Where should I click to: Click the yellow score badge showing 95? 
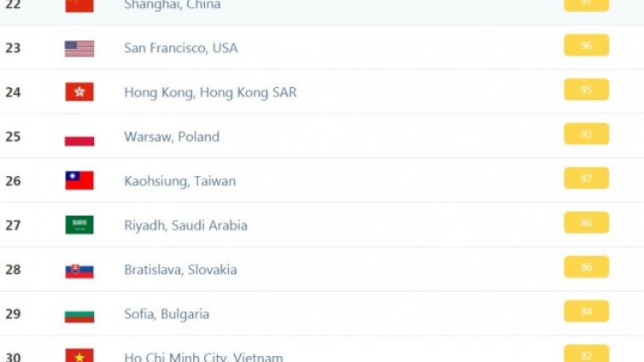586,90
